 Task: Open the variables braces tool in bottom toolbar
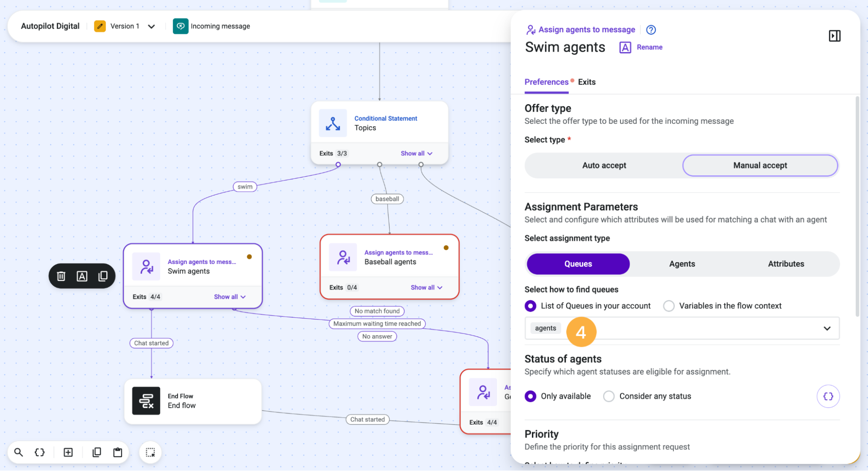pos(40,452)
